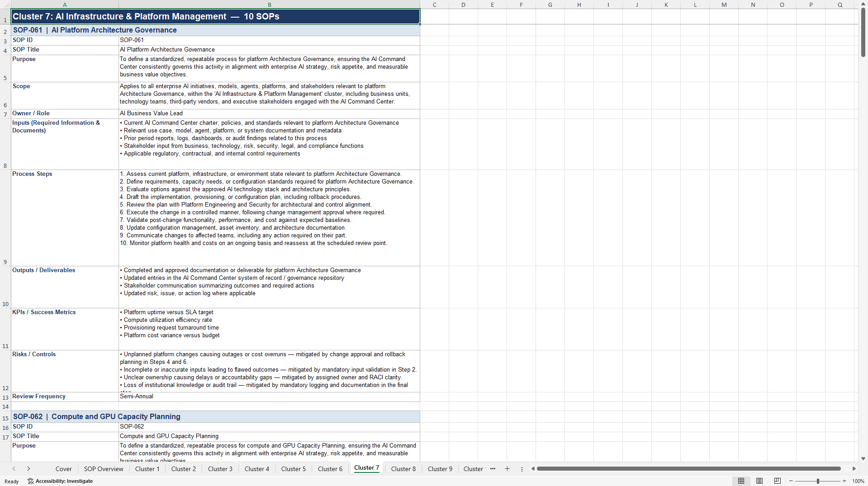Viewport: 868px width, 486px height.
Task: Click horizontal scrollbar left arrow
Action: pos(533,469)
